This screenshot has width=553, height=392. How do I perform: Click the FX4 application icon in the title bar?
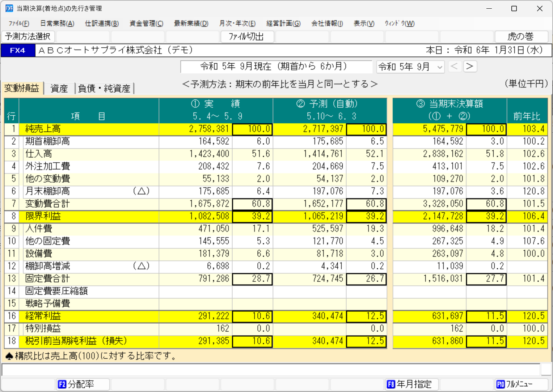point(9,8)
